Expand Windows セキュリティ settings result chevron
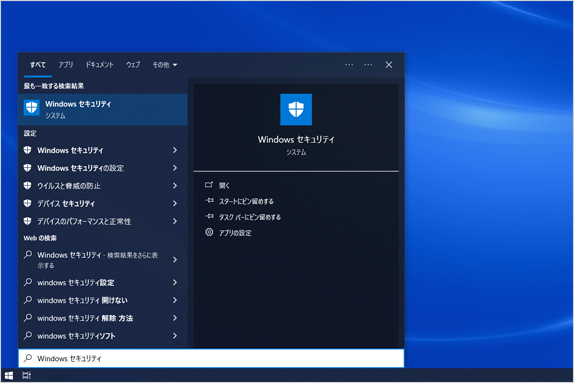 [175, 150]
